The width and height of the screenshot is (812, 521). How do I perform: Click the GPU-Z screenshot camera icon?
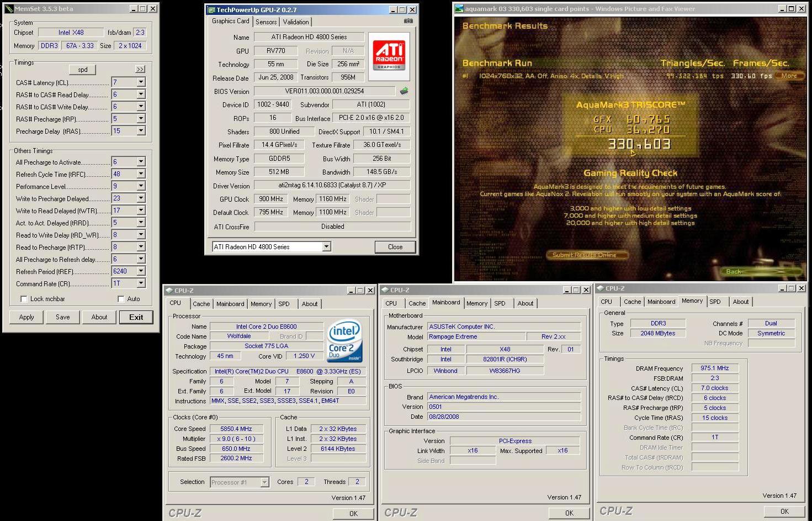coord(408,21)
